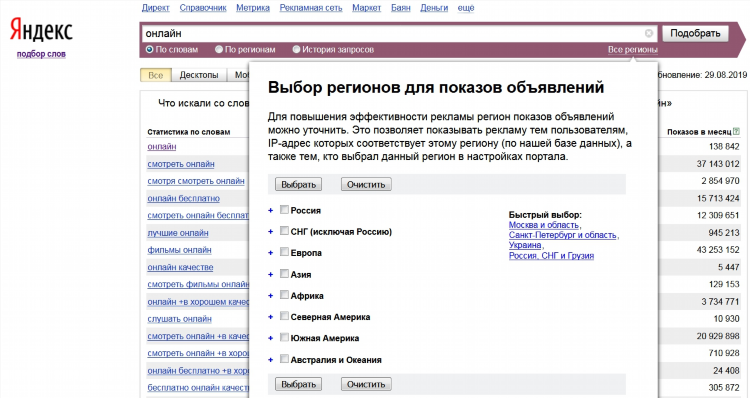Open the фильмы онлайн keyword link
Viewport: 750px width, 398px height.
tap(179, 250)
